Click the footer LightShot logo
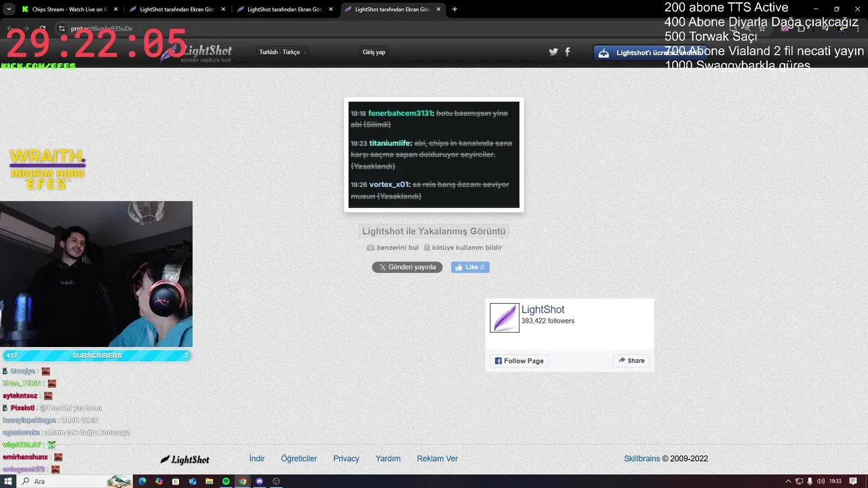The width and height of the screenshot is (868, 488). coord(185,460)
